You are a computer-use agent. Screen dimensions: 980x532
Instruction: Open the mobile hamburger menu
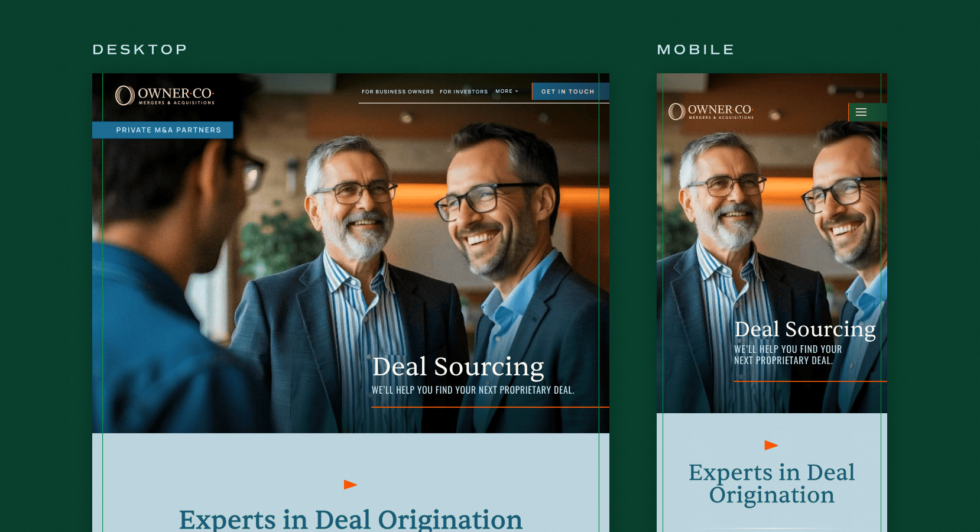point(867,112)
